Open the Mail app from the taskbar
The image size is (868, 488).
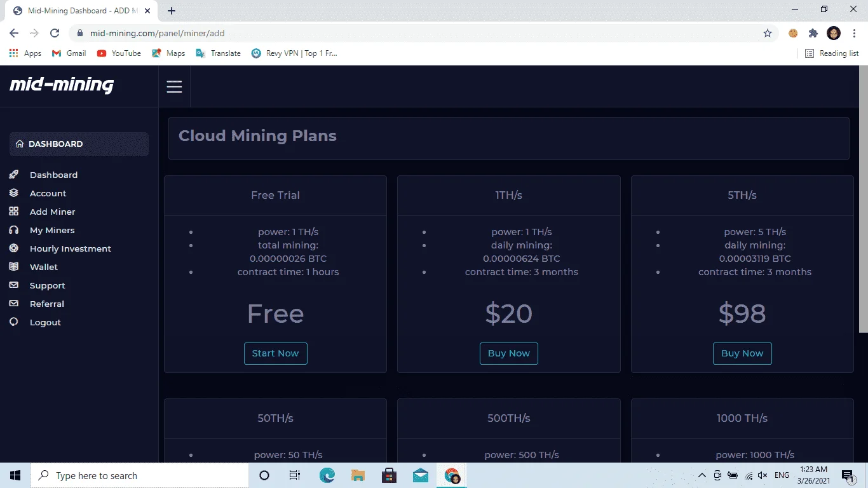[420, 475]
